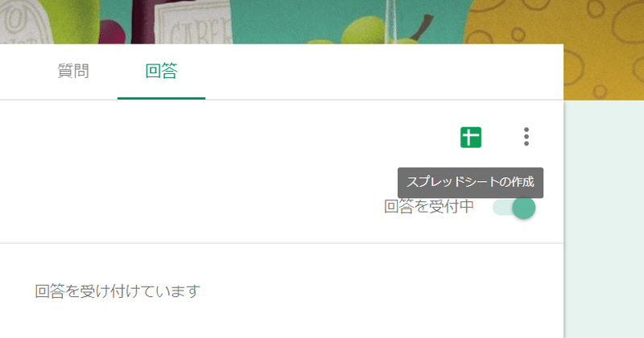The width and height of the screenshot is (644, 338).
Task: Open the three-dot more options menu
Action: click(x=526, y=137)
